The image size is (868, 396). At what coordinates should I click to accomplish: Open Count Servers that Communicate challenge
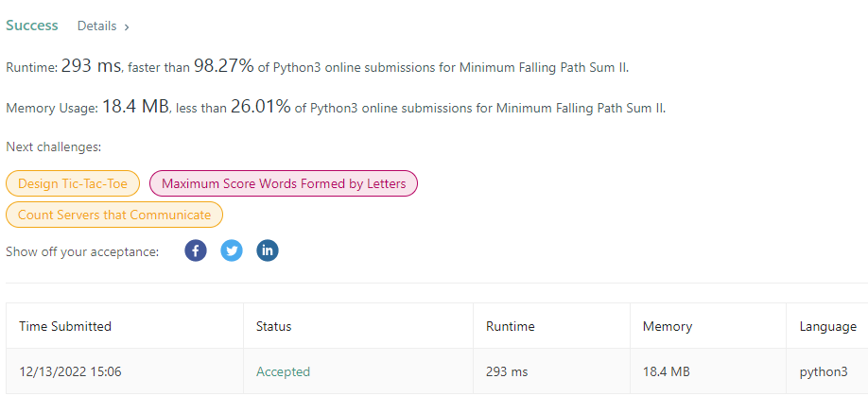tap(114, 215)
